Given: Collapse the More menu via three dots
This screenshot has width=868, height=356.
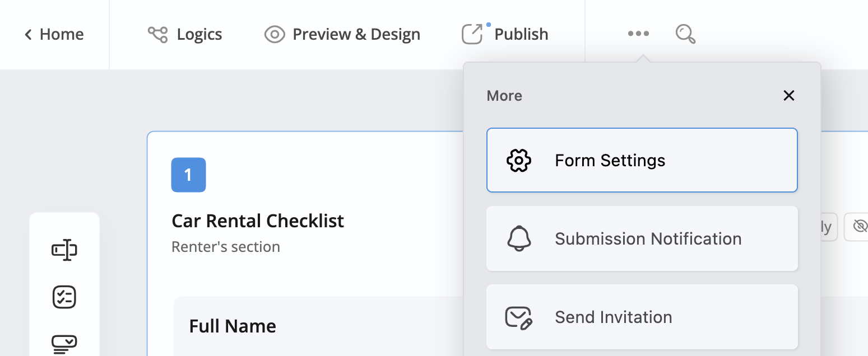Looking at the screenshot, I should 638,34.
